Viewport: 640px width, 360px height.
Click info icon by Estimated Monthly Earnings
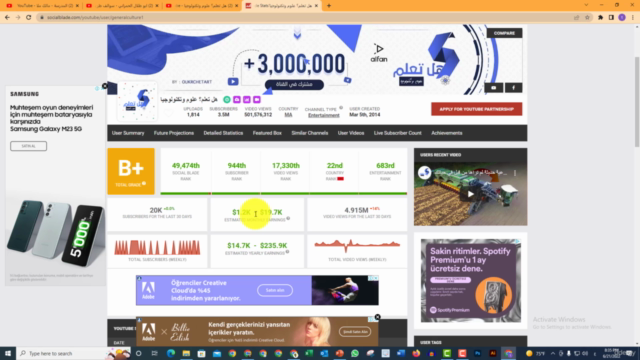point(288,219)
